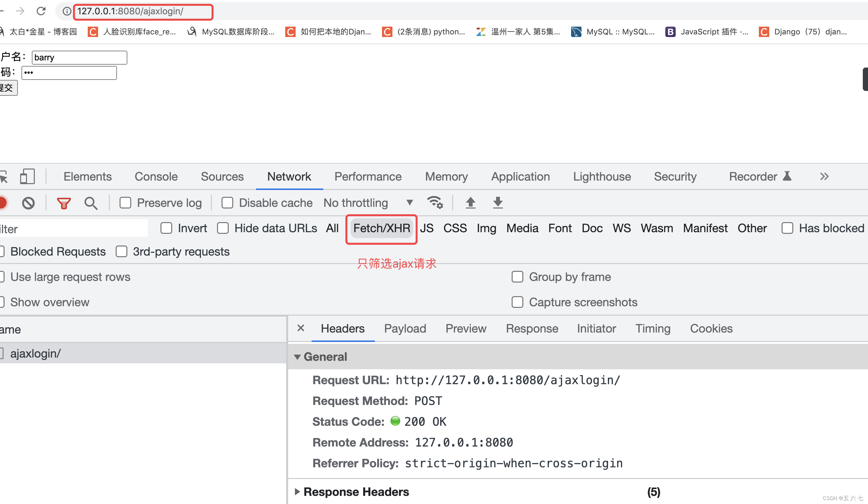Screen dimensions: 868x504
Task: View the Cookies tab of request
Action: click(711, 328)
